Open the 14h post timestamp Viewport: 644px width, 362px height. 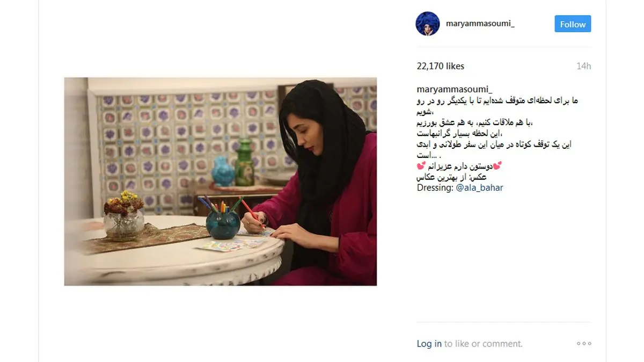(584, 66)
